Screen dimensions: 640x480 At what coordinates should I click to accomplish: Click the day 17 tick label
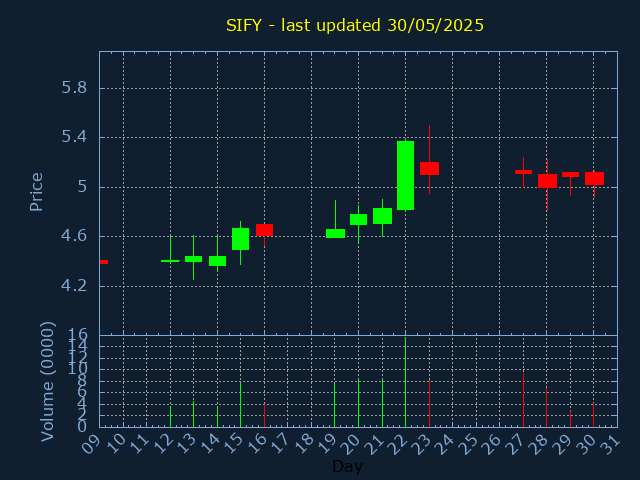point(280,444)
